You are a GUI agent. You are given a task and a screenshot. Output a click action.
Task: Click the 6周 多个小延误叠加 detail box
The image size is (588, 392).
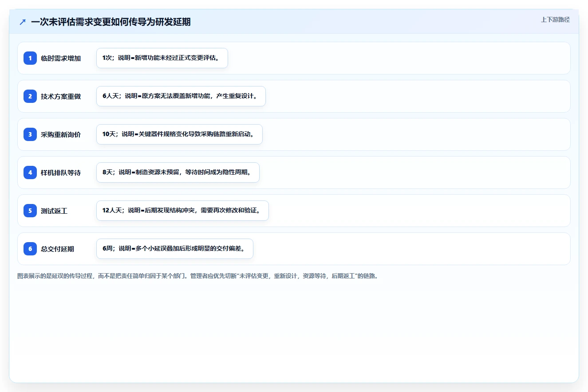pos(175,249)
